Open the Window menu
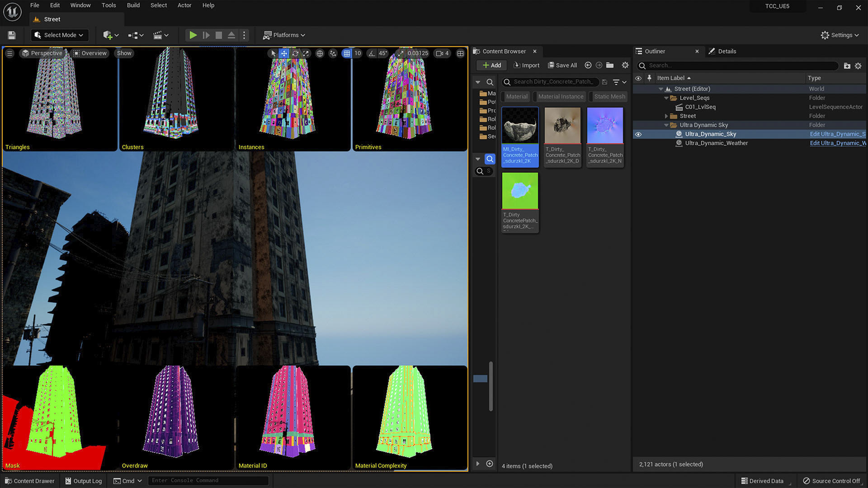This screenshot has height=488, width=868. pos(80,5)
